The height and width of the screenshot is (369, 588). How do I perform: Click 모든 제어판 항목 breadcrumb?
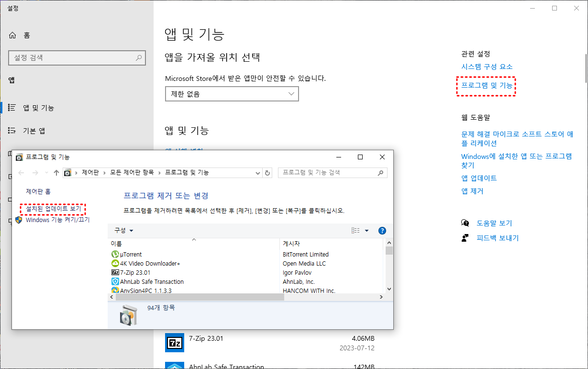[132, 172]
